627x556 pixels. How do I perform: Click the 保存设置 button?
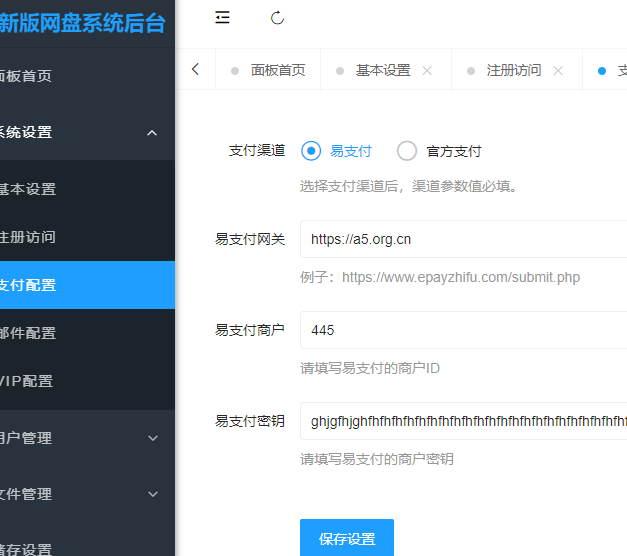click(347, 538)
